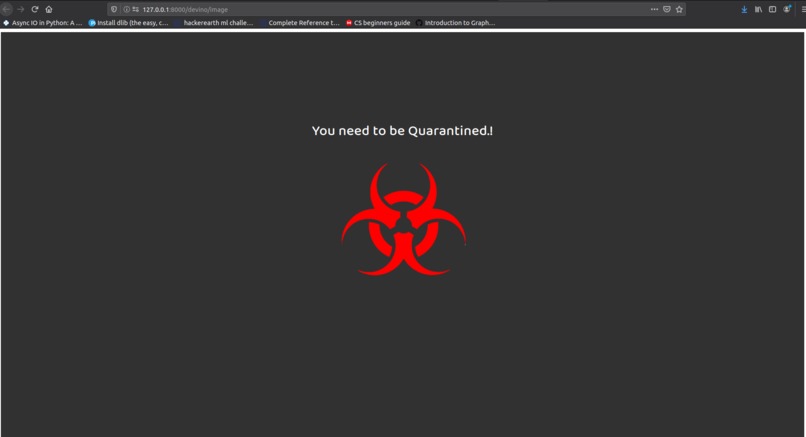The width and height of the screenshot is (806, 437).
Task: Toggle the sidebar view
Action: coord(772,9)
